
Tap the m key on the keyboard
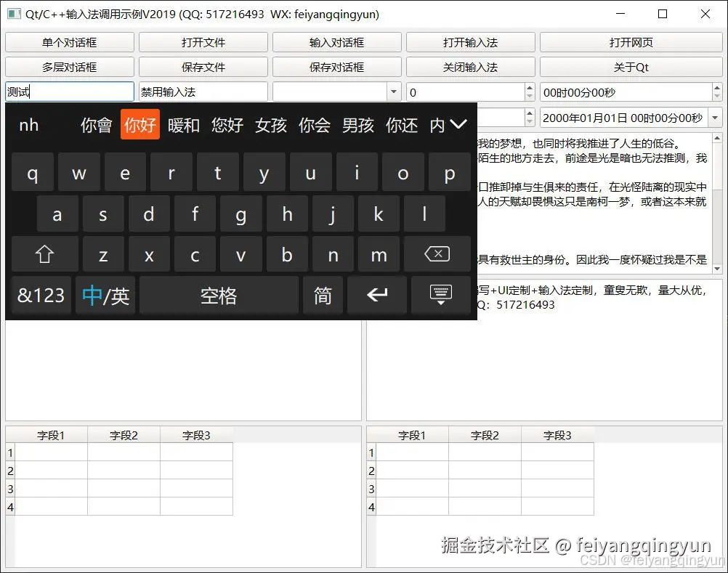379,254
